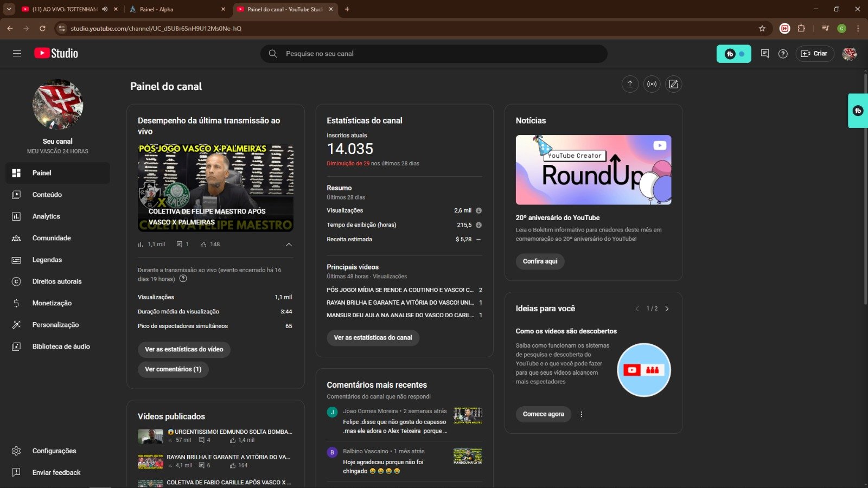Click the search magnifier icon

[x=273, y=54]
